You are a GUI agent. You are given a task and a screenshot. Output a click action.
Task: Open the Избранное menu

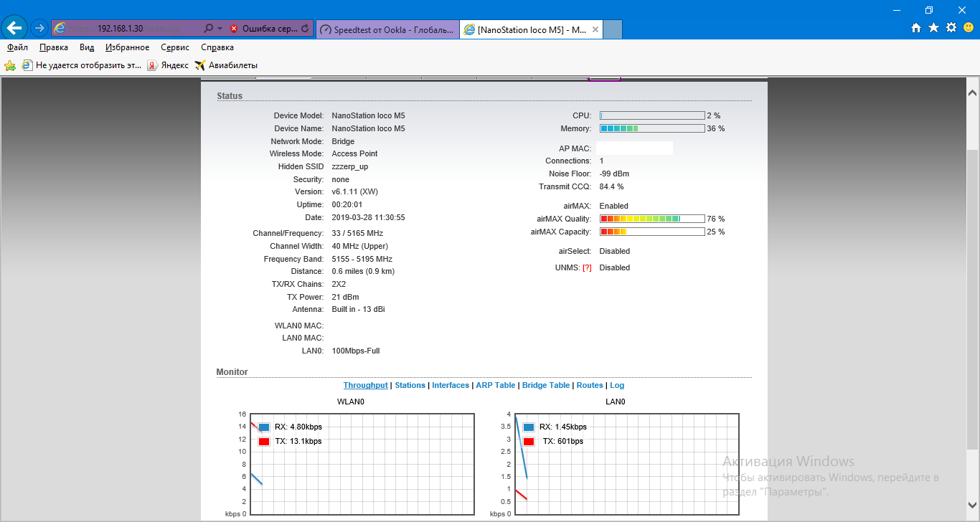point(127,47)
